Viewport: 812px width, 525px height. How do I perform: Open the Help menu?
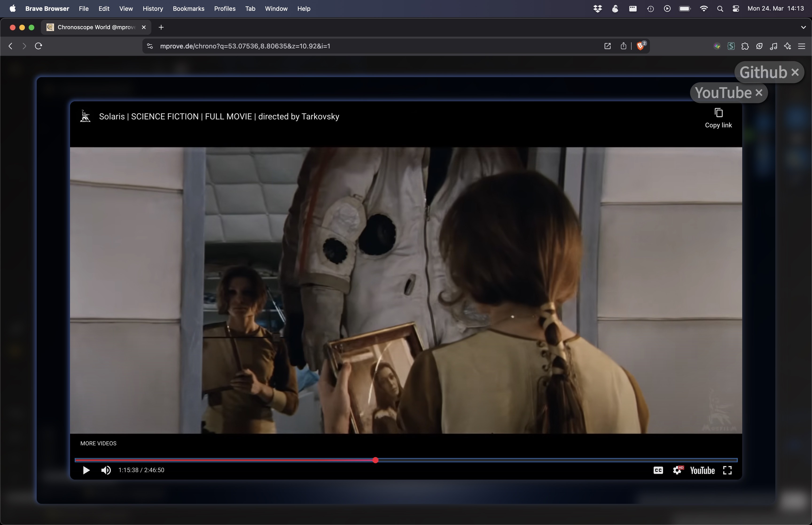coord(304,8)
